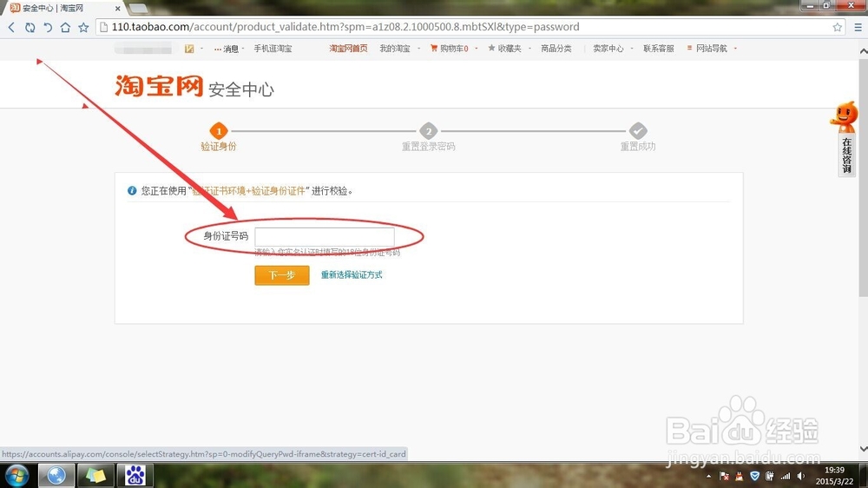This screenshot has height=488, width=868.
Task: Click the online-help mascot icon
Action: [845, 116]
